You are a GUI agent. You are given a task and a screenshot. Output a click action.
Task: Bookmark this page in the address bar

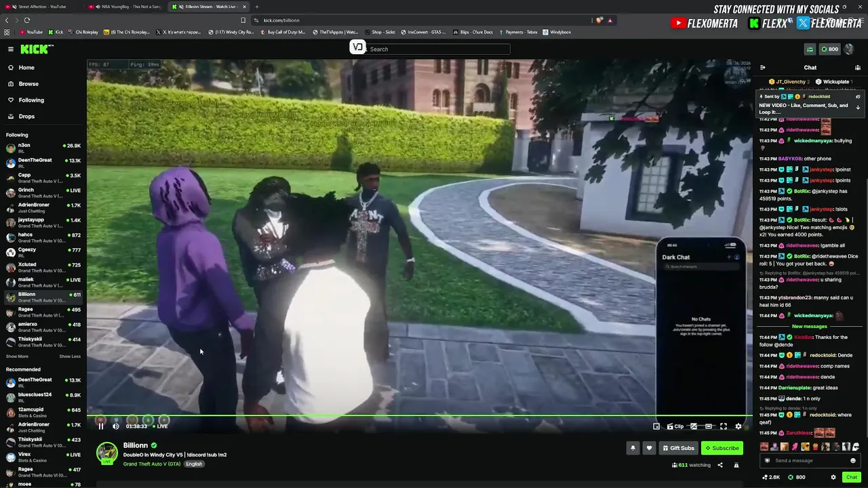(x=243, y=20)
